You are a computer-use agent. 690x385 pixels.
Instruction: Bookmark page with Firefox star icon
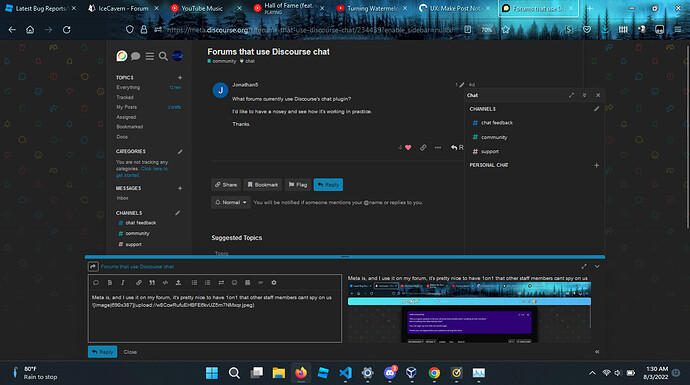click(x=506, y=29)
